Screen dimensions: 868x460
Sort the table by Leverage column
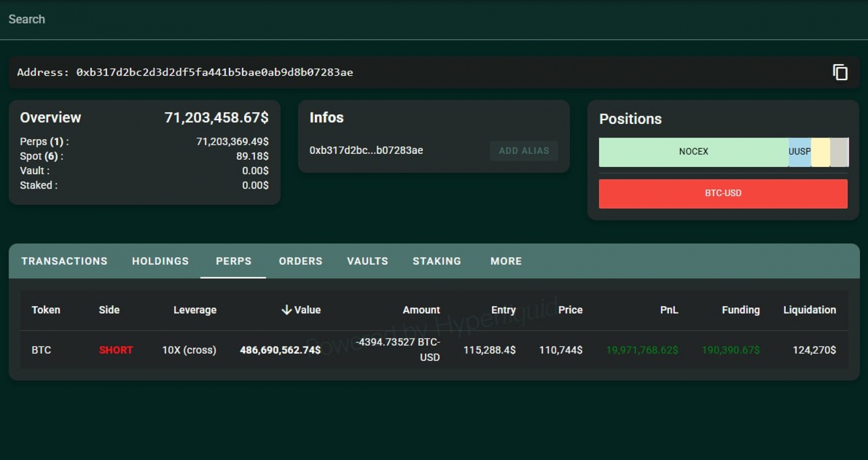tap(195, 310)
